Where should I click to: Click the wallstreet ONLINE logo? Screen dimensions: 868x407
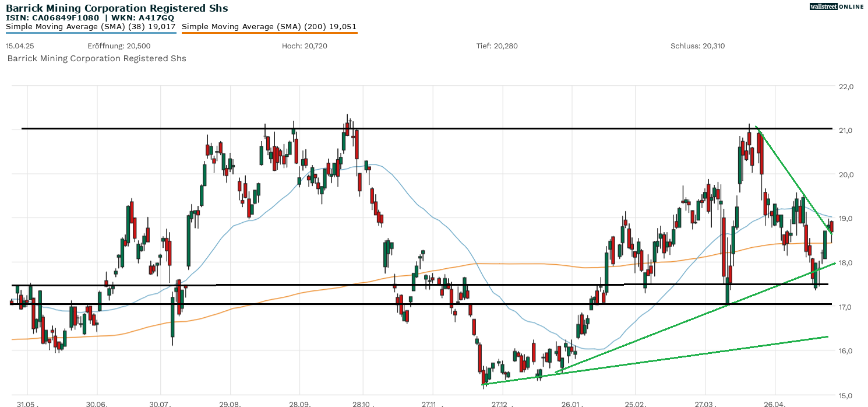837,6
